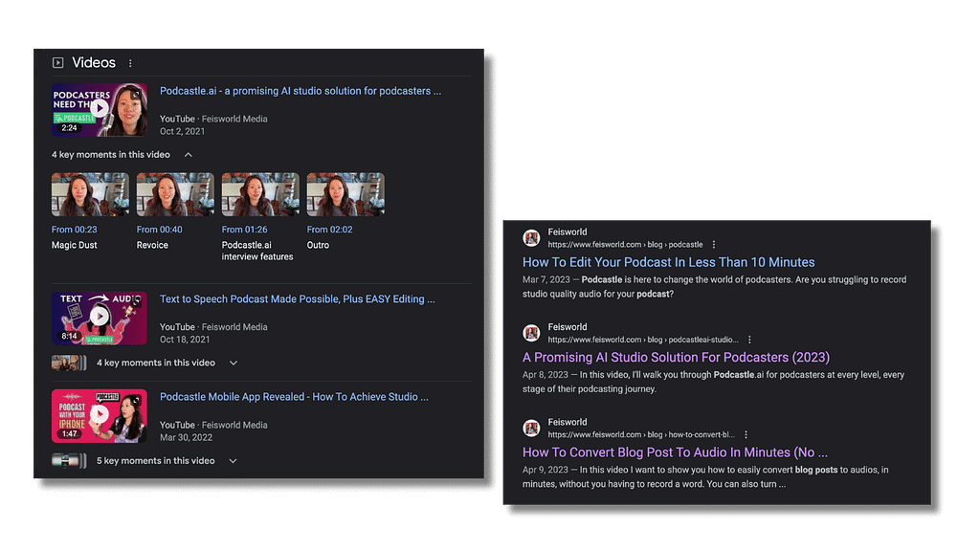
Task: Click the feisworld.com › blog › podcastle URL
Action: [625, 245]
